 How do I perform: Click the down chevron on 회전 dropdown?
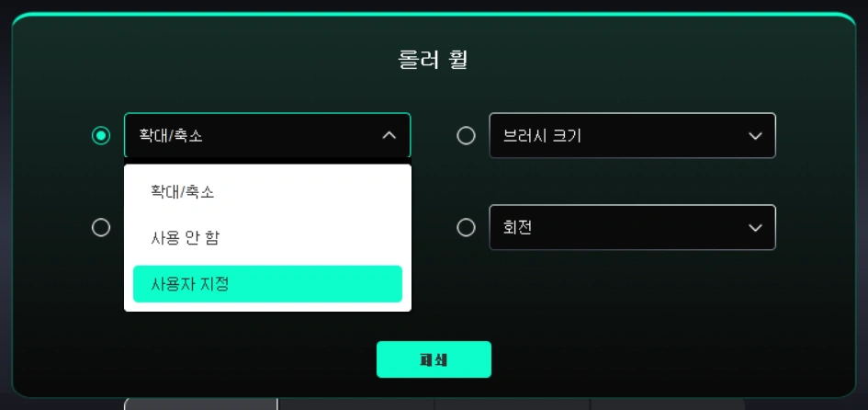point(755,228)
